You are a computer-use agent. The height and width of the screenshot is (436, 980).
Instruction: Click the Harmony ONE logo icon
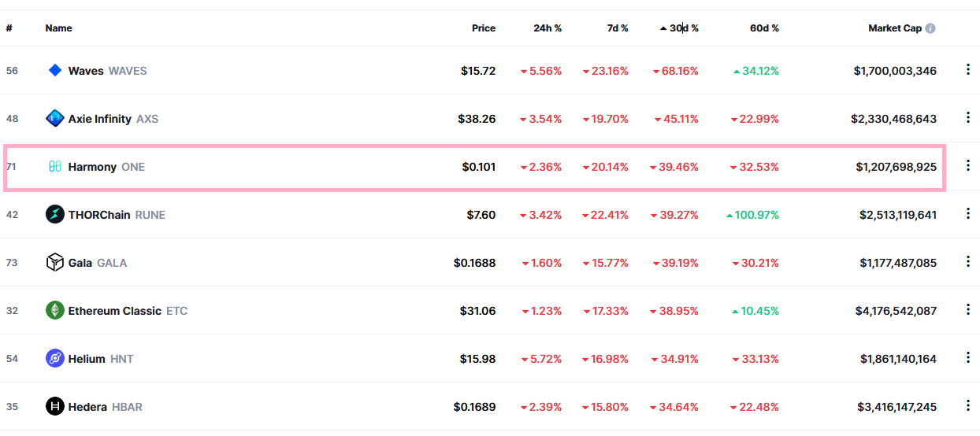tap(54, 167)
